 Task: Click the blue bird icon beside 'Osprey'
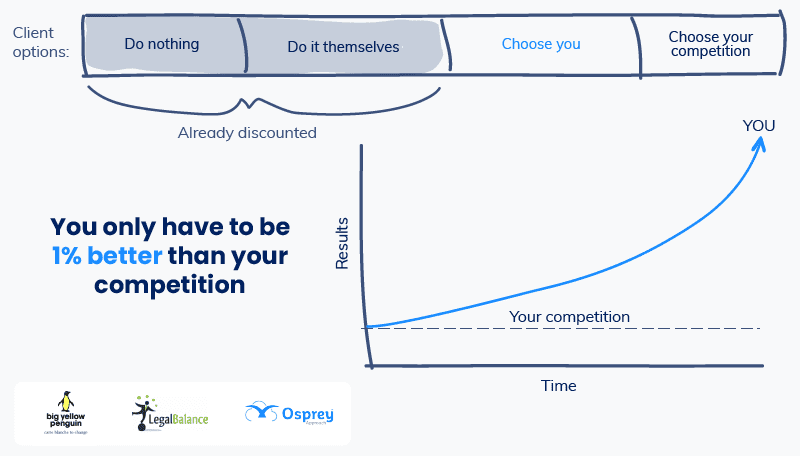[x=261, y=411]
